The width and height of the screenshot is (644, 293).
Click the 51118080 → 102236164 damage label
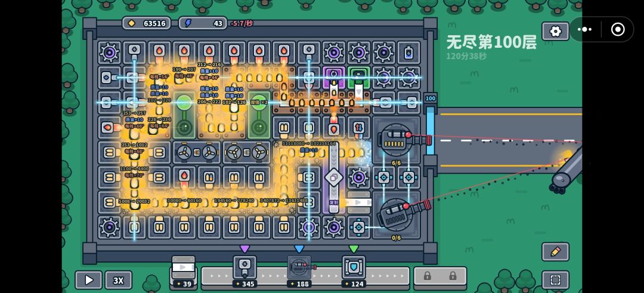pos(309,143)
